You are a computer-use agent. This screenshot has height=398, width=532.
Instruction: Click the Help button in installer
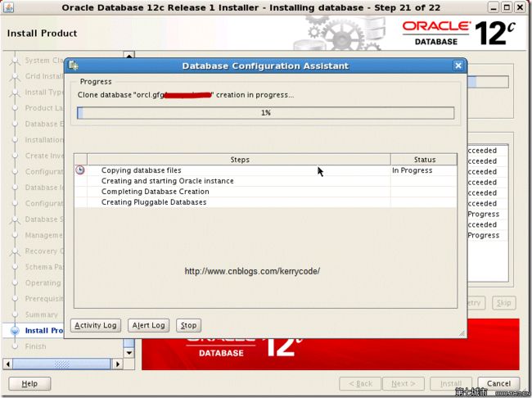coord(29,383)
